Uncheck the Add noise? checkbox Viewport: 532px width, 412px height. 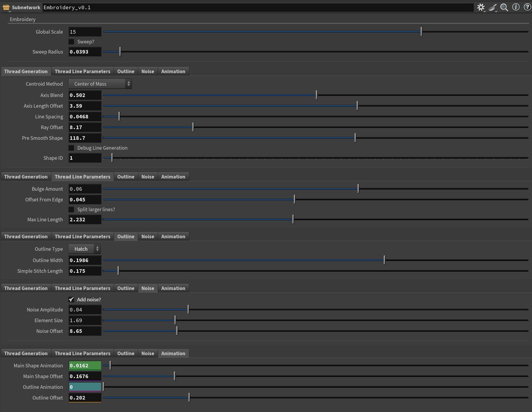point(71,300)
